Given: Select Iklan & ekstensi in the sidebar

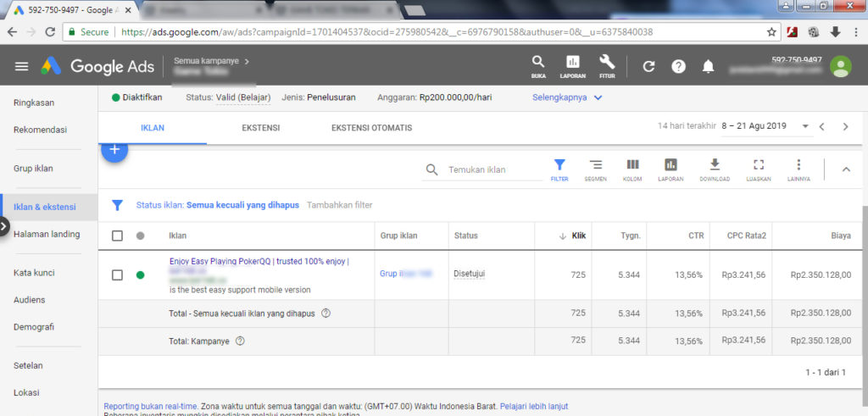Looking at the screenshot, I should point(45,208).
